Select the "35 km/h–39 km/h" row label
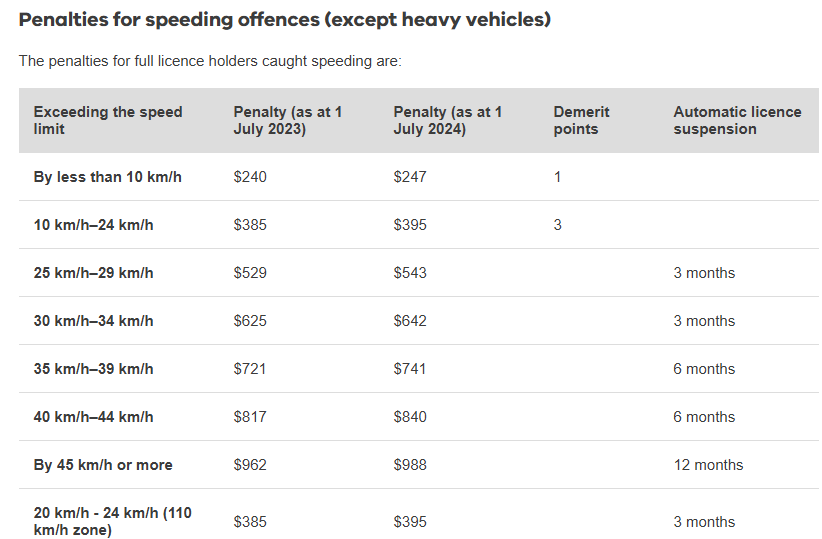The width and height of the screenshot is (822, 539). (93, 369)
